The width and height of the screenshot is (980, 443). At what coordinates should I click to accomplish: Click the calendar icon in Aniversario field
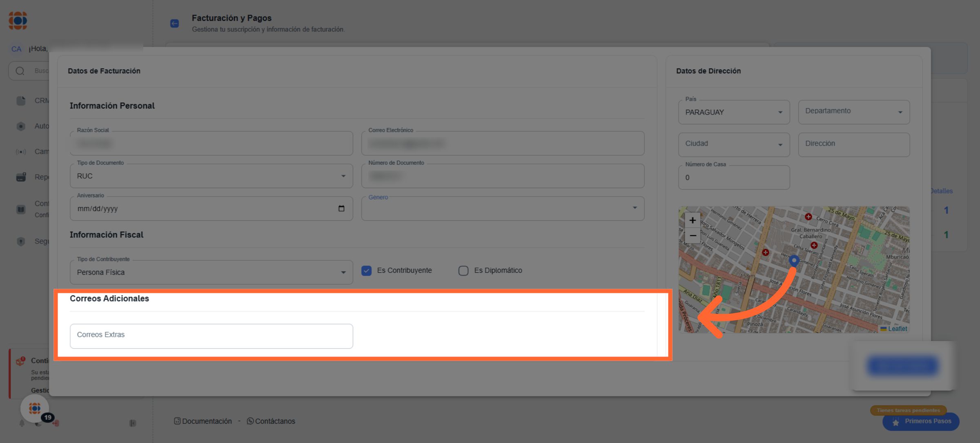341,208
